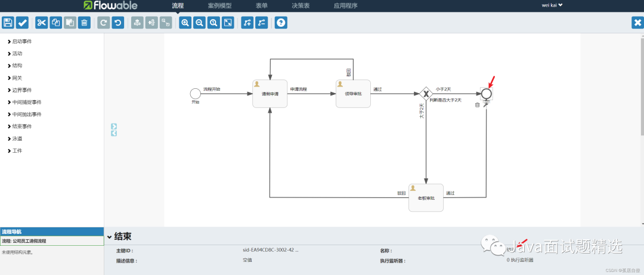This screenshot has width=644, height=275.
Task: Click the trash Delete icon in toolbar
Action: [84, 23]
